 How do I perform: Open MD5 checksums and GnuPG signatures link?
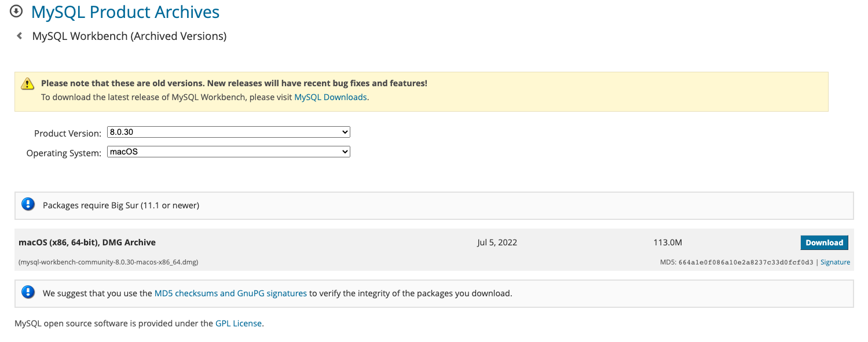click(x=230, y=293)
